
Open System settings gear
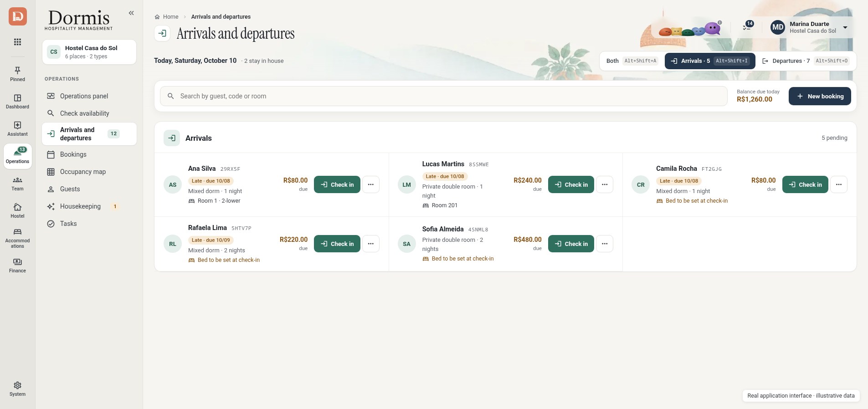click(x=17, y=389)
